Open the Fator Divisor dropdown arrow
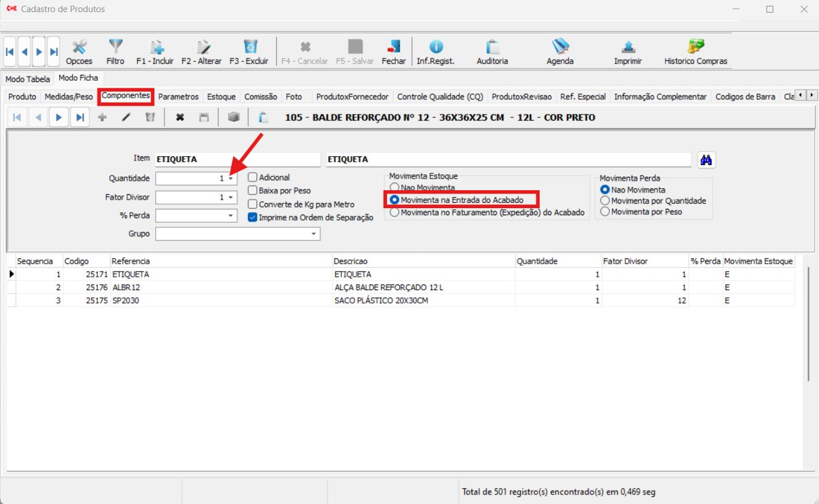Viewport: 819px width, 504px height. point(231,198)
